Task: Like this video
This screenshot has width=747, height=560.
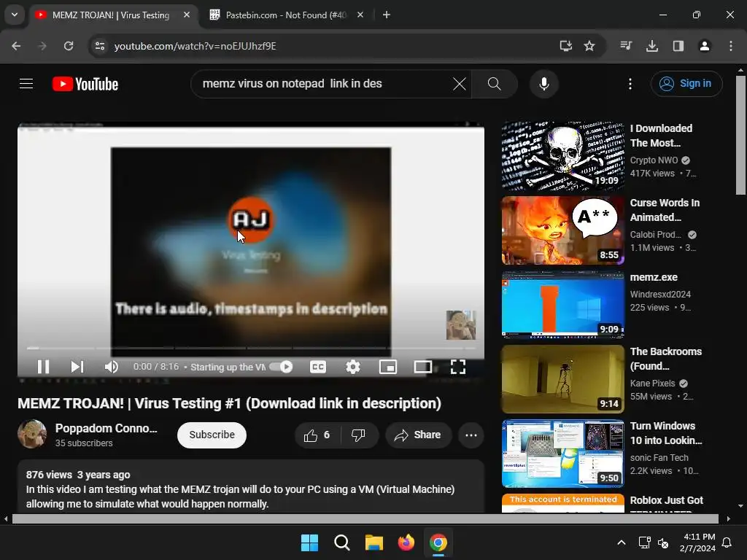Action: 317,435
